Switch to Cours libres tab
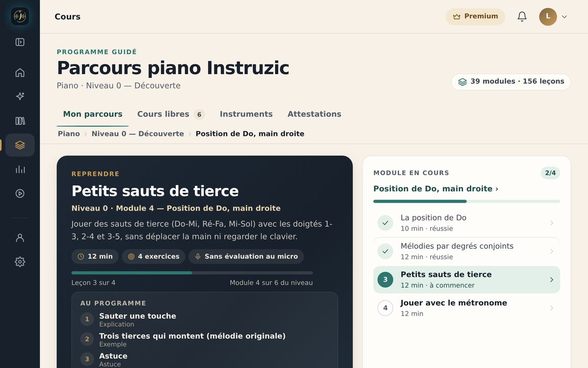Screen dimensions: 588x368 pyautogui.click(x=171, y=114)
